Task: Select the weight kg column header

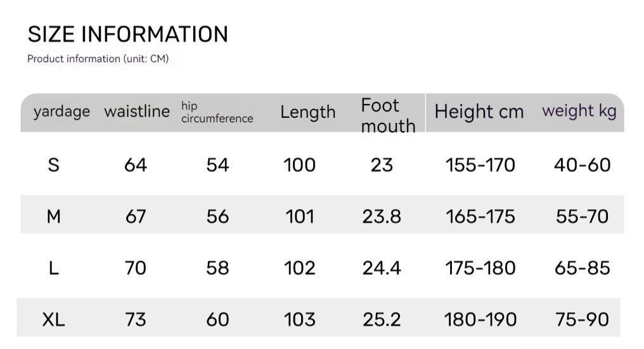Action: click(x=579, y=111)
